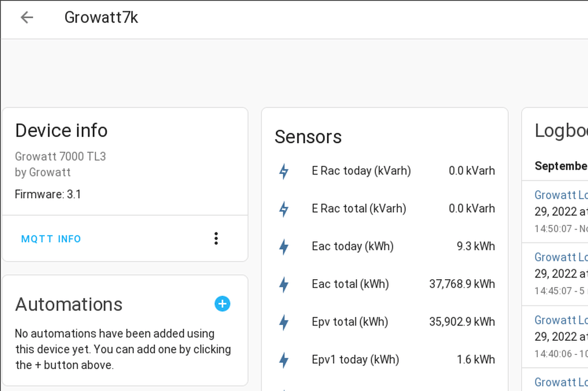Image resolution: width=588 pixels, height=391 pixels.
Task: Click the E Rac total 0.0 kVarh value
Action: coord(472,208)
